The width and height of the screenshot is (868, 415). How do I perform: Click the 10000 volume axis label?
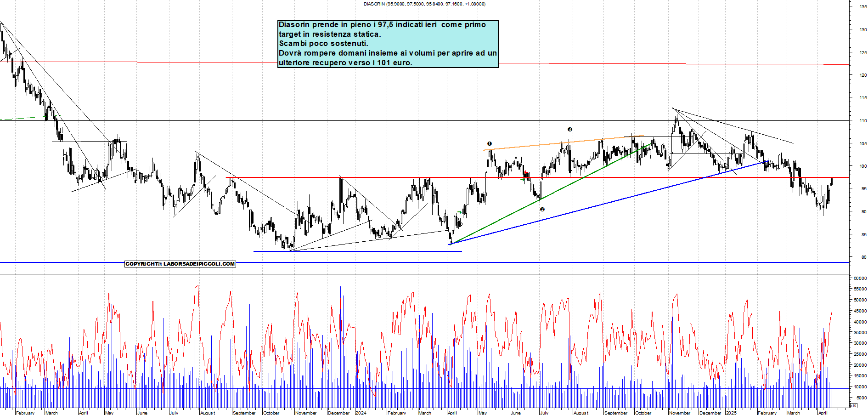tap(860, 387)
